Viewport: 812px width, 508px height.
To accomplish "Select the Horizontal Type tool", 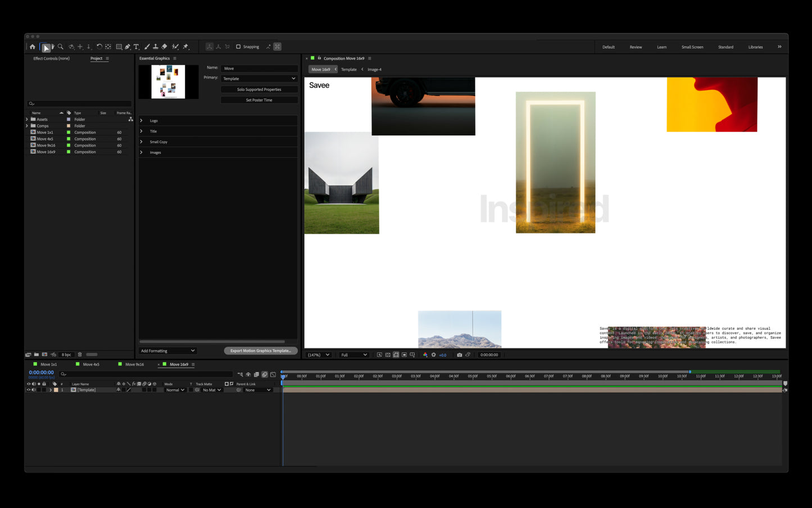I will (136, 47).
